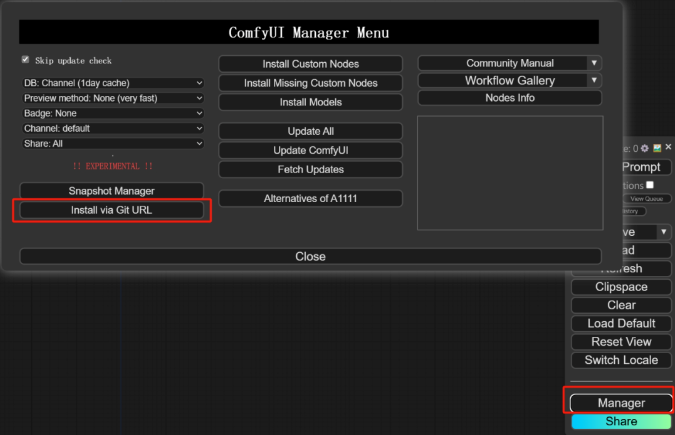Click the empty news box in the Manager Menu
The height and width of the screenshot is (435, 675).
coord(510,173)
